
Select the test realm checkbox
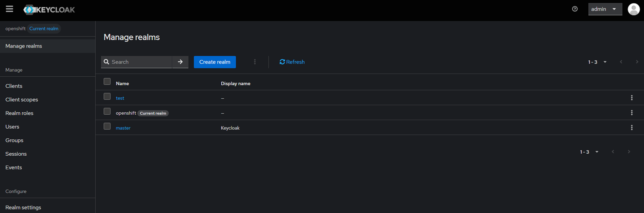coord(107,97)
